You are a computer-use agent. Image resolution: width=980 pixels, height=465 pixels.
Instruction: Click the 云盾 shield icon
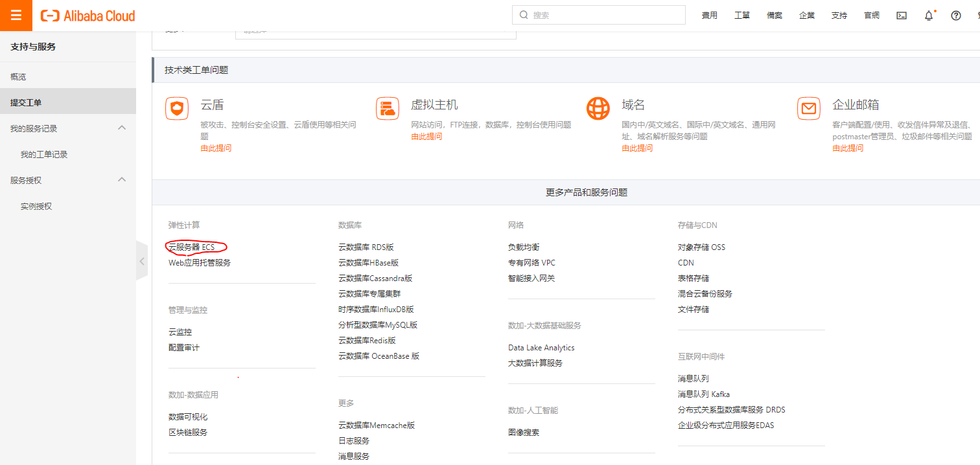pyautogui.click(x=177, y=108)
